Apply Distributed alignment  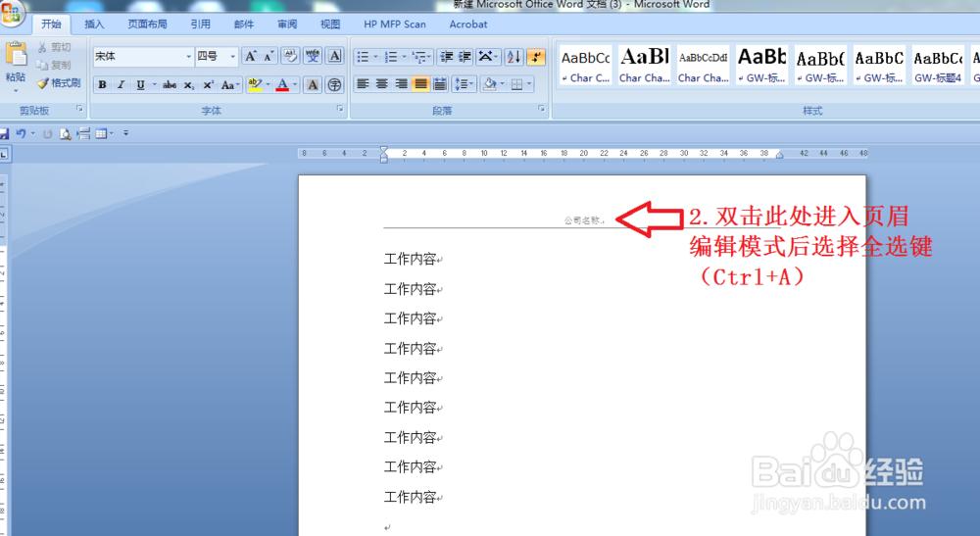coord(440,83)
